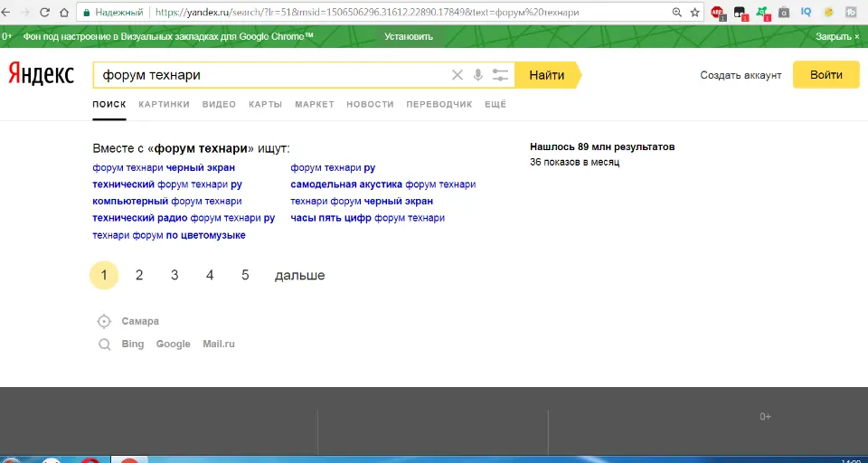Go to results page 3
This screenshot has height=463, width=868.
[175, 275]
